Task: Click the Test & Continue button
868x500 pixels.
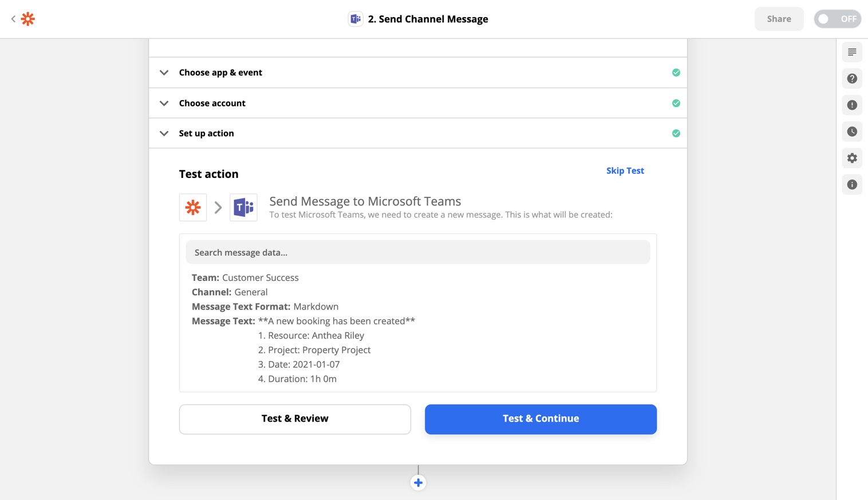Action: point(540,419)
